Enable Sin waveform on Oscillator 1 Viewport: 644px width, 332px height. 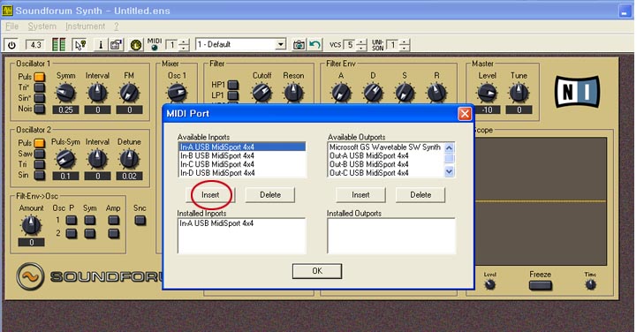click(x=40, y=98)
